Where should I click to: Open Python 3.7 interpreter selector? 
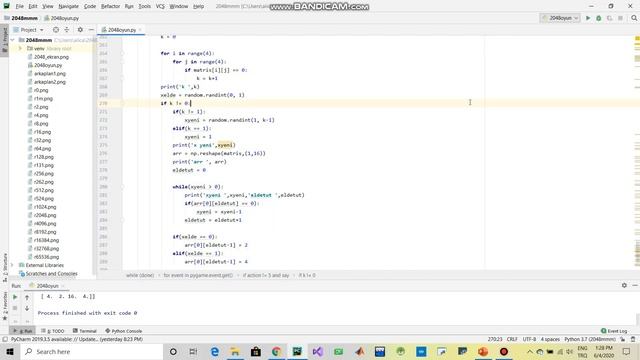590,339
